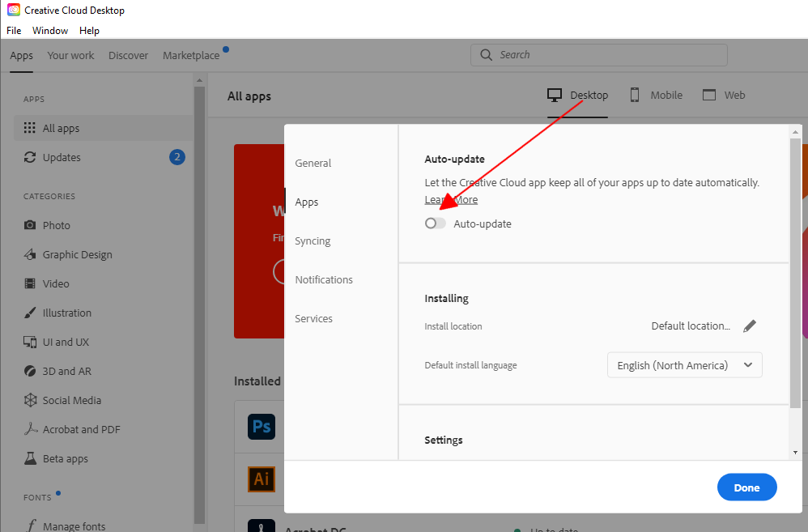808x532 pixels.
Task: Open the Social Media category
Action: tap(29, 400)
